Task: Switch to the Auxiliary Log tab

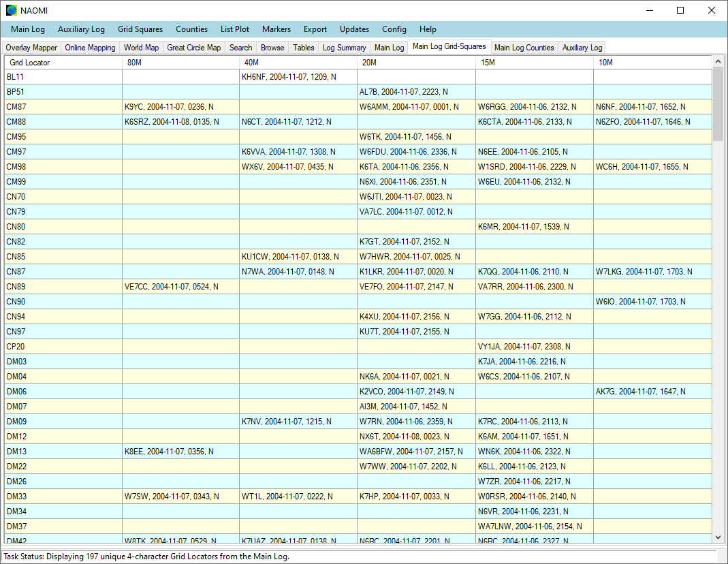Action: pyautogui.click(x=582, y=48)
